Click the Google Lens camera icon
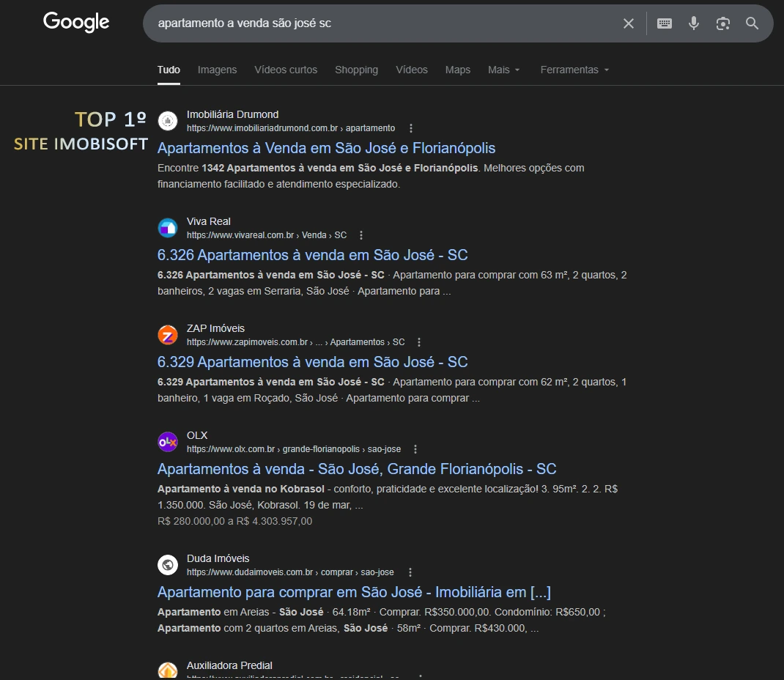Screen dimensions: 784x680 pos(722,23)
